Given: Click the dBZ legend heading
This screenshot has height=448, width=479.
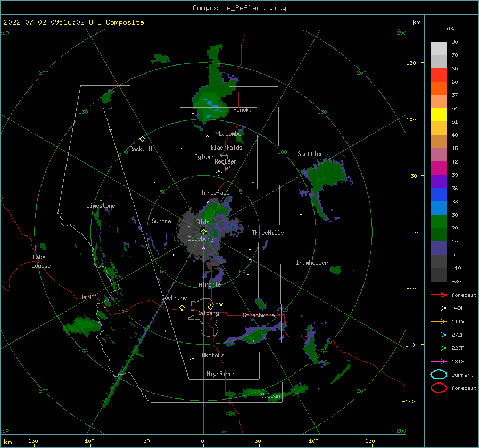Looking at the screenshot, I should click(x=451, y=28).
